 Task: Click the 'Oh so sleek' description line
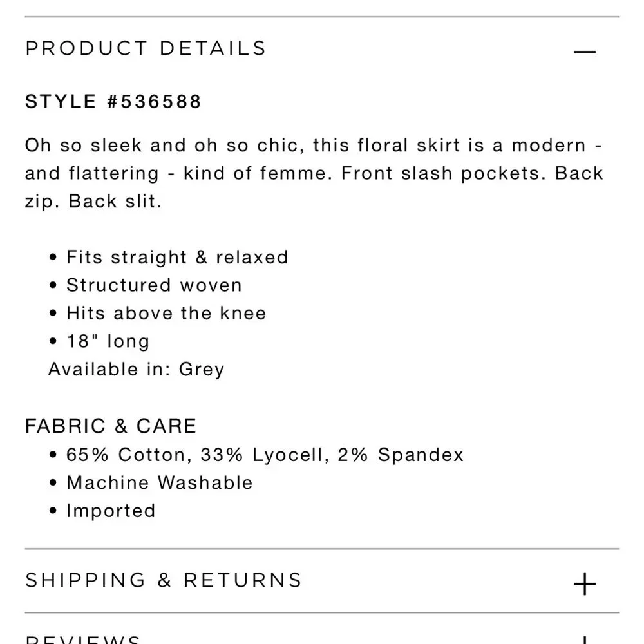pos(314,145)
